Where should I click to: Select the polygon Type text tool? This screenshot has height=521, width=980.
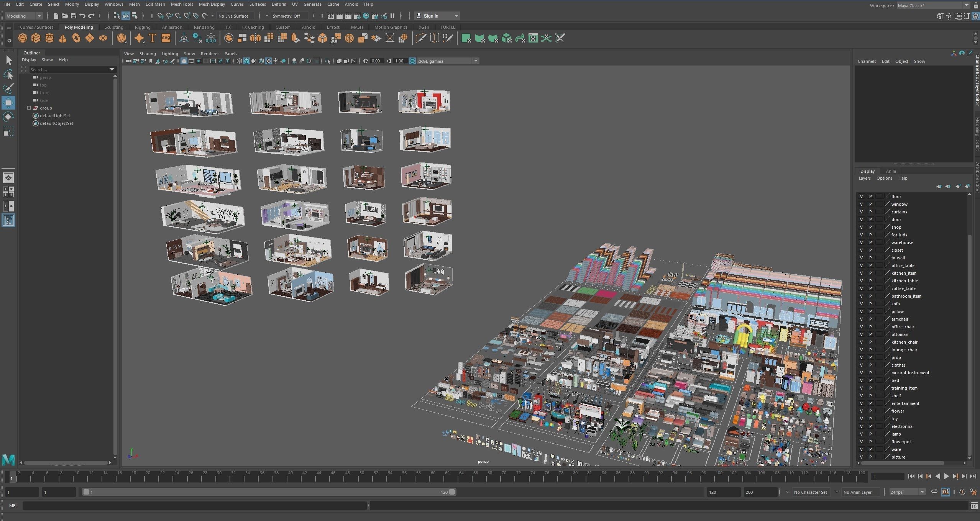152,38
